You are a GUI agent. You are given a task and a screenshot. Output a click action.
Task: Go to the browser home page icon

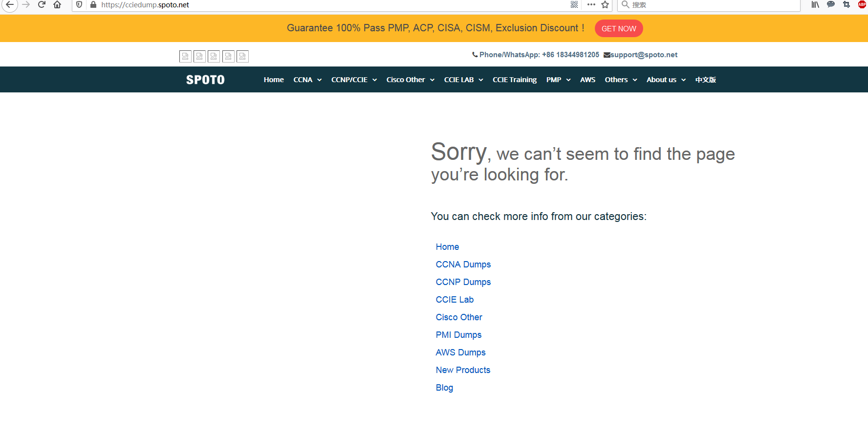click(57, 5)
